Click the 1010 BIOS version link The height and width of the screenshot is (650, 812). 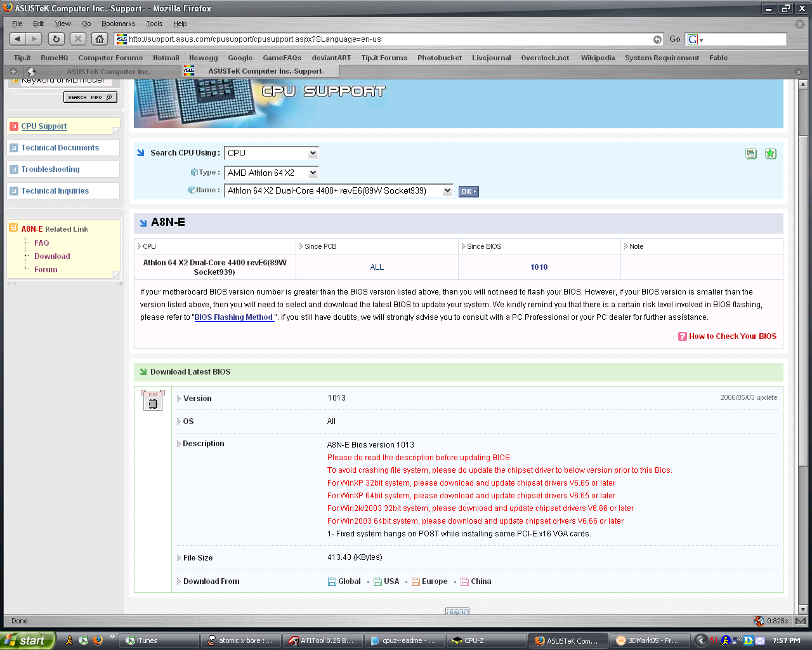539,267
